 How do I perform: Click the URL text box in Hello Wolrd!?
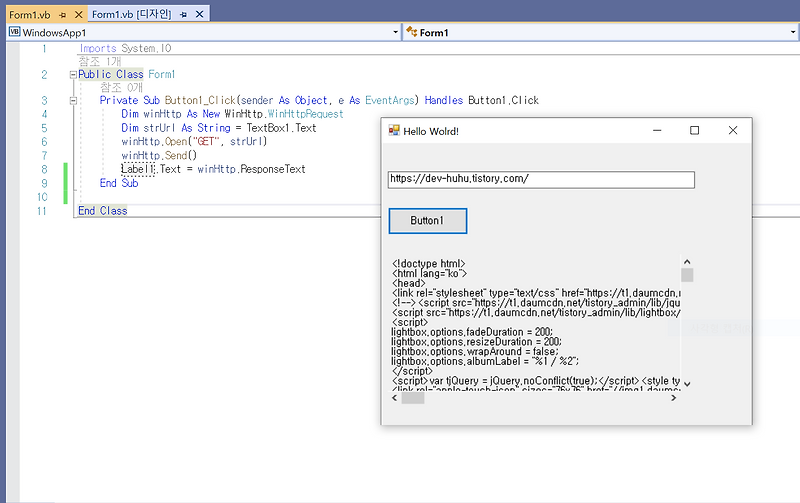(541, 180)
